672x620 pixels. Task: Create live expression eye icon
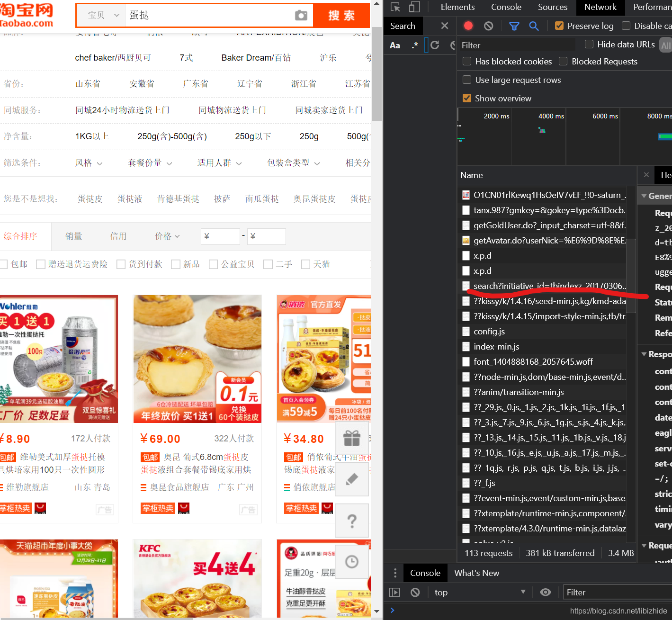(x=546, y=593)
